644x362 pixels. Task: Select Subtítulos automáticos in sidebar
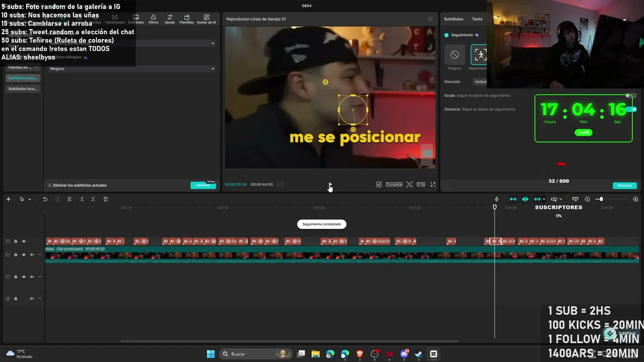23,78
